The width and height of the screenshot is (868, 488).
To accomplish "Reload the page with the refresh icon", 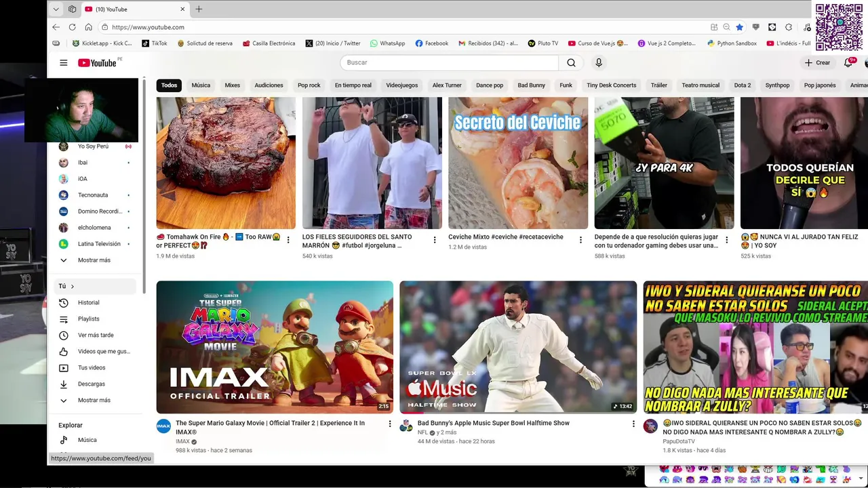I will click(72, 27).
